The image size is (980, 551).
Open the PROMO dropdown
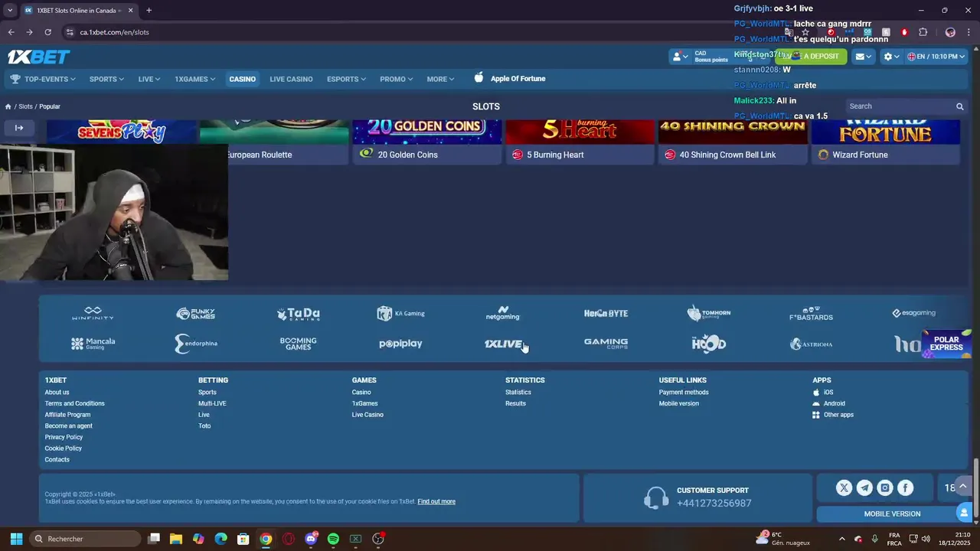(396, 79)
